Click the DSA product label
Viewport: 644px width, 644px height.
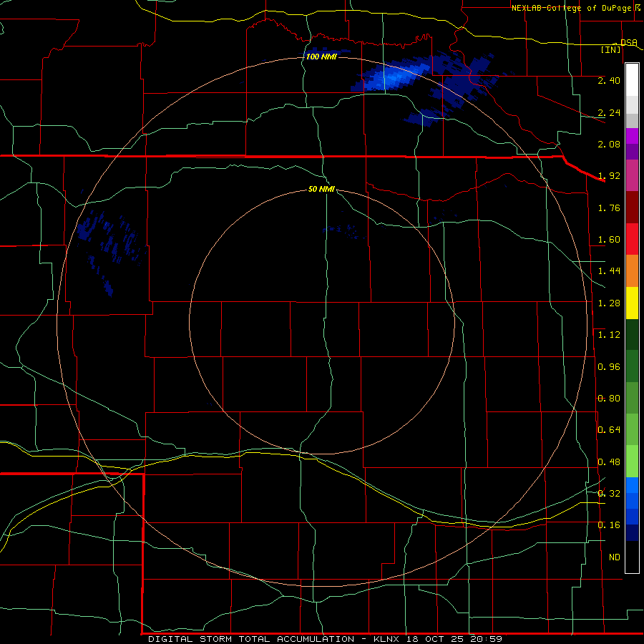pyautogui.click(x=629, y=43)
